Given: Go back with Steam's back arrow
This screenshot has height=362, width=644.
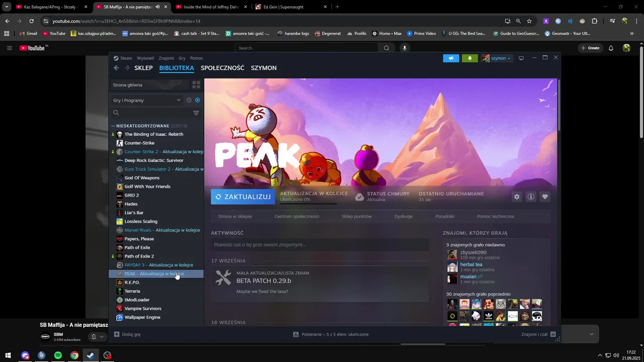Looking at the screenshot, I should [116, 68].
